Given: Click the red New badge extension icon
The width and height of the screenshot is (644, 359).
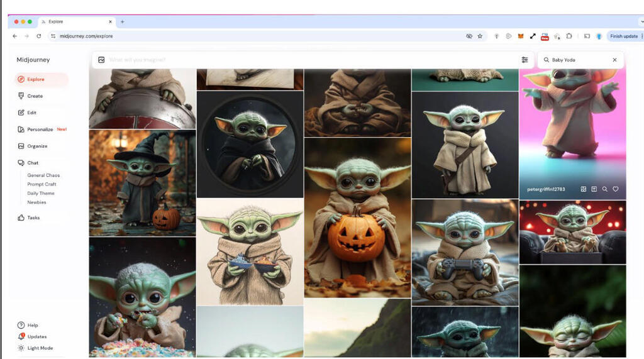Looking at the screenshot, I should point(545,36).
